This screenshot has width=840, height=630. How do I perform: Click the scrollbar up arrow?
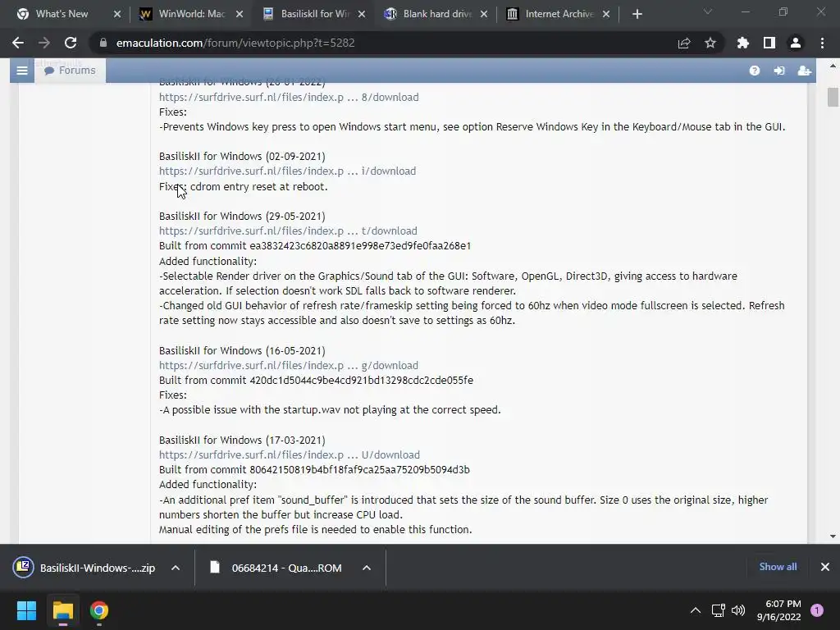tap(833, 66)
